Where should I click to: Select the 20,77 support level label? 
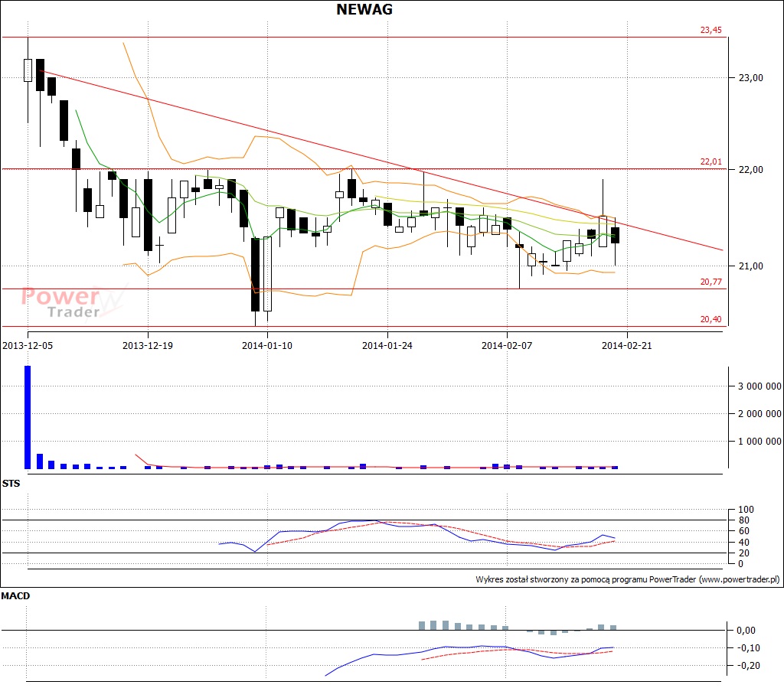point(710,282)
